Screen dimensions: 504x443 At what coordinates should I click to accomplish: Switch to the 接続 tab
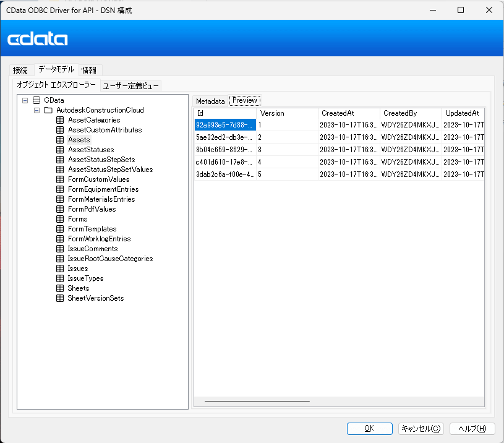(x=20, y=70)
